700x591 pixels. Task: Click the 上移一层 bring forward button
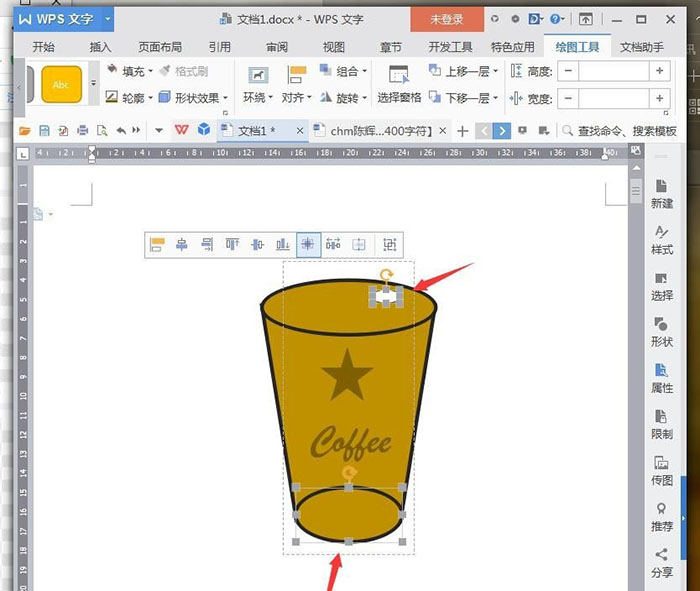tap(464, 71)
